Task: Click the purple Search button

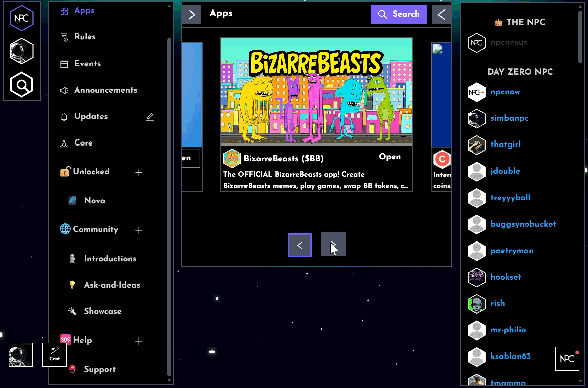Action: [399, 14]
